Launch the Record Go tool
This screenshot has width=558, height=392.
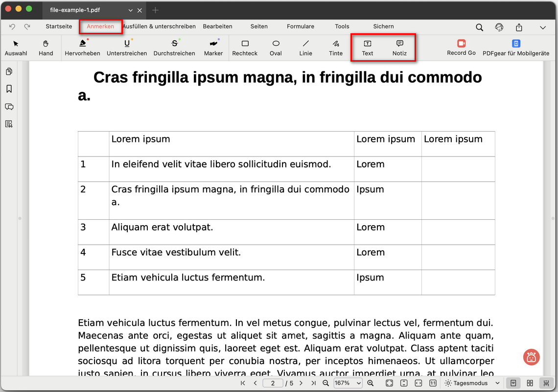(x=461, y=47)
